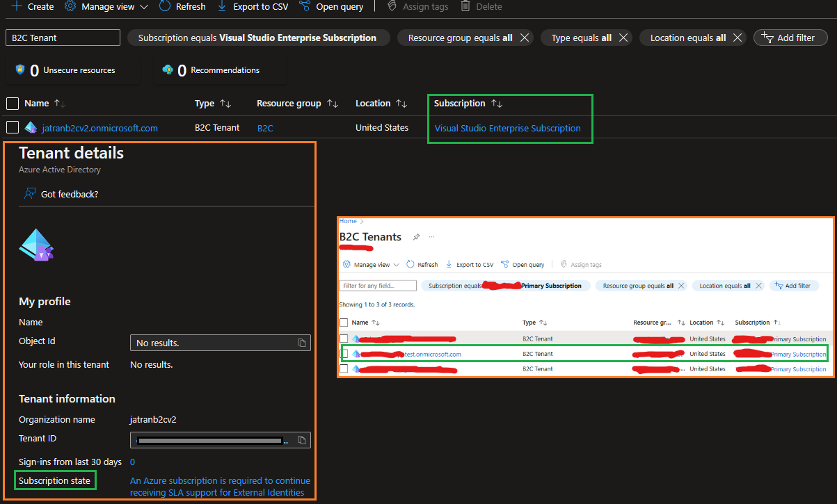Open the sign-ins from last 30 days 0 link
This screenshot has width=837, height=504.
pos(132,462)
